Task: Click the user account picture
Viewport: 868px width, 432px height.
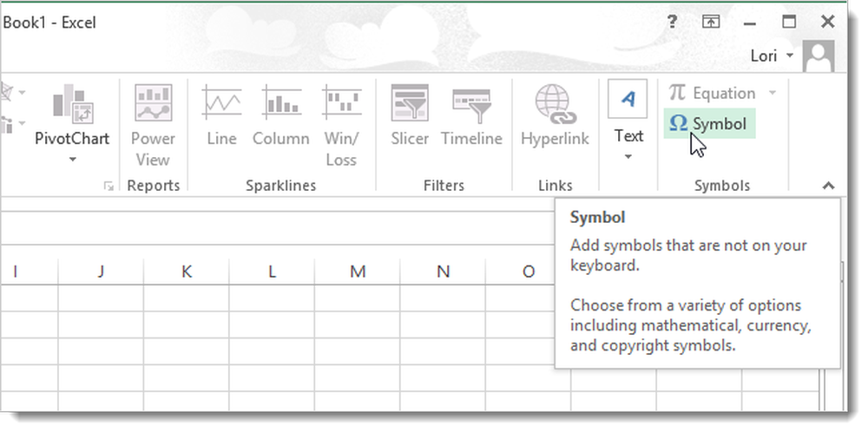Action: click(x=819, y=56)
